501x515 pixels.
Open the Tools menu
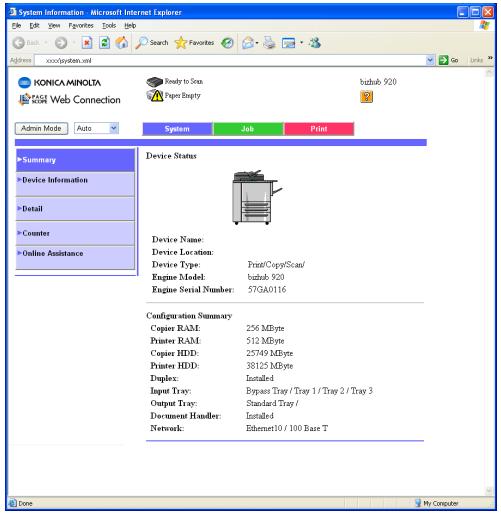point(109,26)
